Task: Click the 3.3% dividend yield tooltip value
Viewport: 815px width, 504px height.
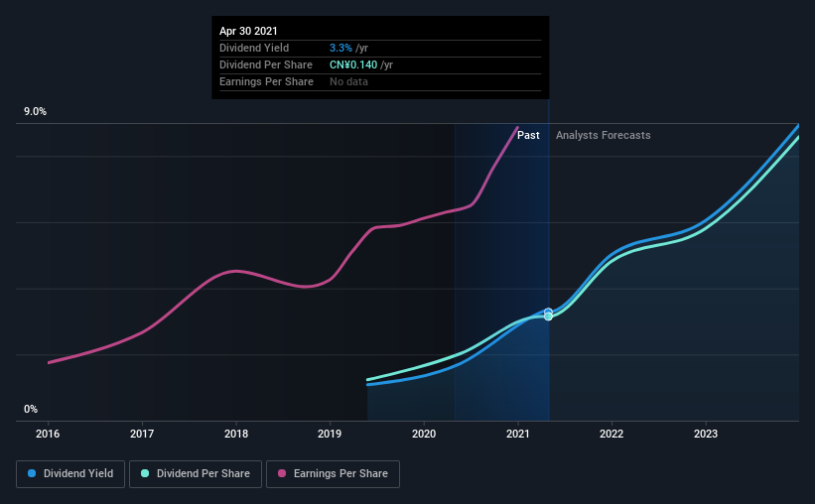Action: [x=340, y=48]
